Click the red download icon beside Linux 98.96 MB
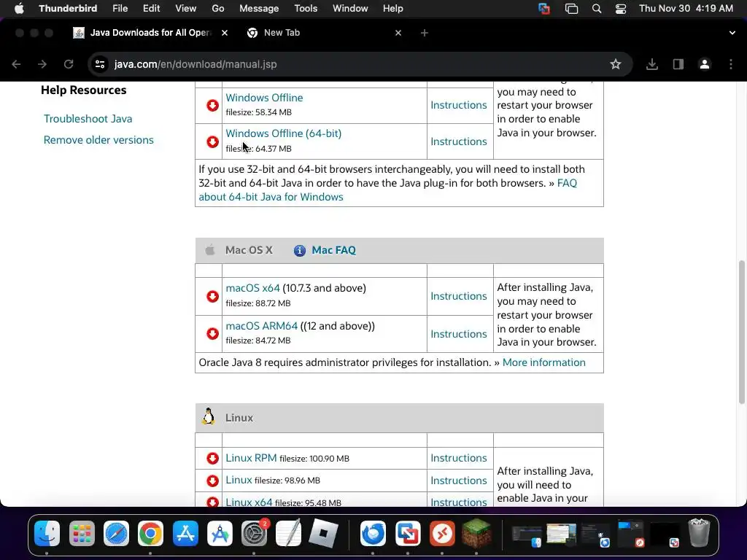Screen dimensions: 747x560 coord(212,481)
